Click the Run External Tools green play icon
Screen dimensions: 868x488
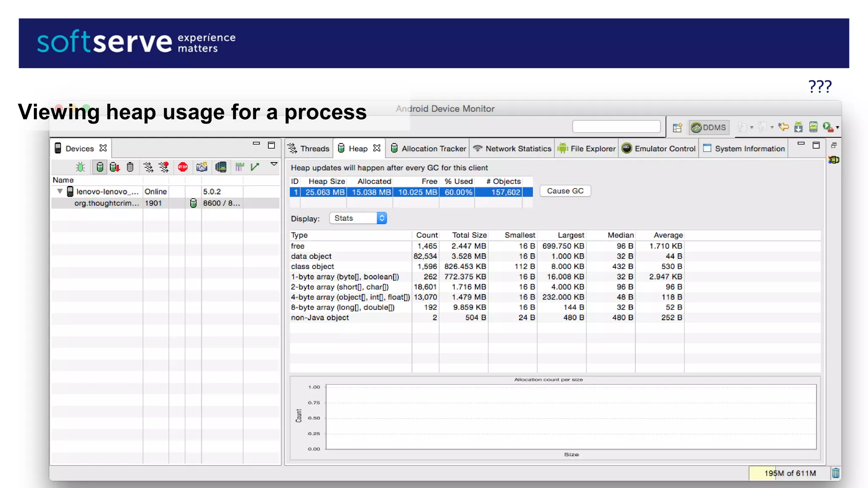[828, 127]
